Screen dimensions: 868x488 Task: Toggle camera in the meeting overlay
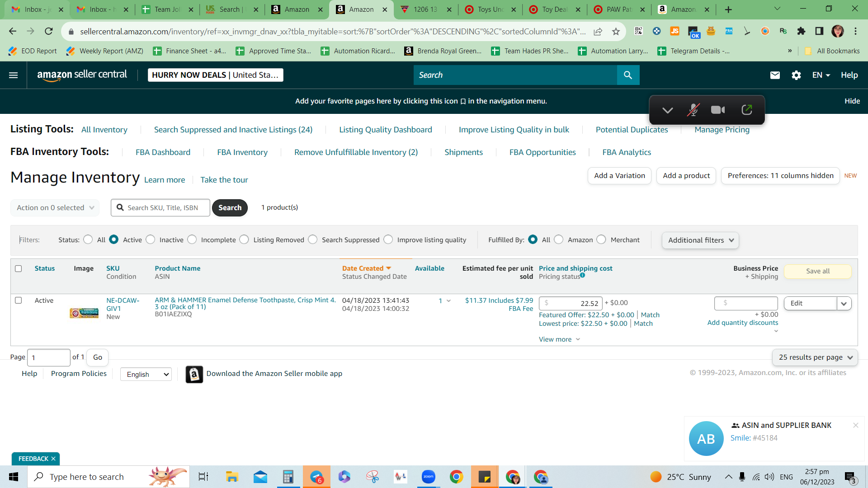tap(718, 110)
